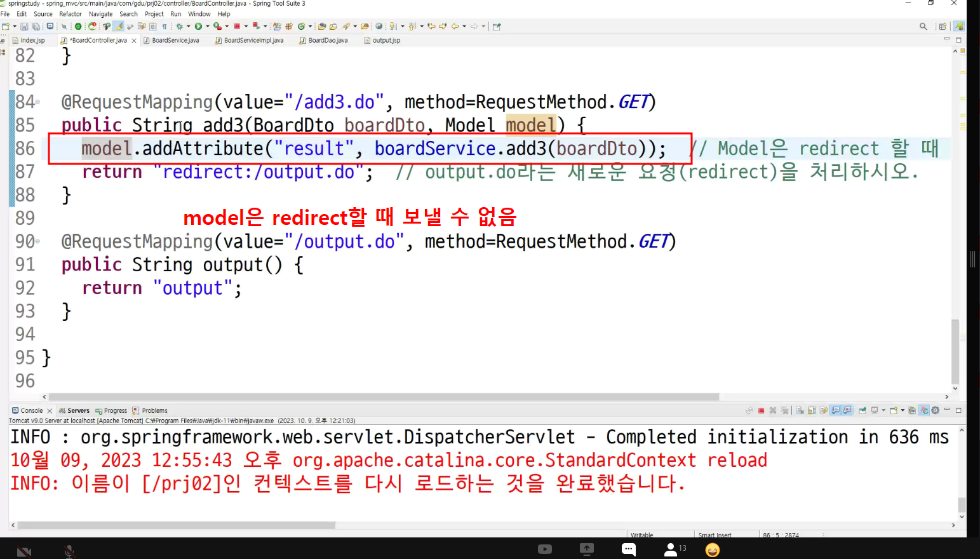980x559 pixels.
Task: Click the editor horizontal scrollbar
Action: [384, 396]
